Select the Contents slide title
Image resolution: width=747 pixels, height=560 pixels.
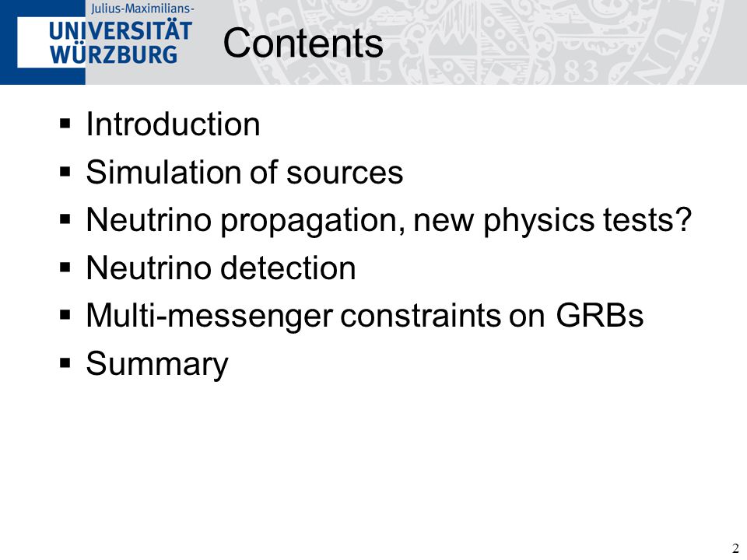point(303,43)
